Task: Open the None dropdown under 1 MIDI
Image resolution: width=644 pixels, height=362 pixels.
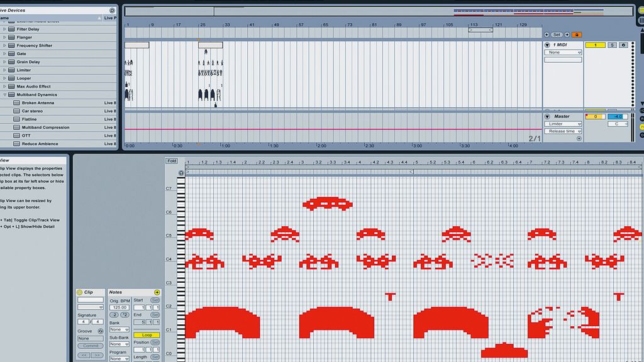Action: pyautogui.click(x=563, y=53)
